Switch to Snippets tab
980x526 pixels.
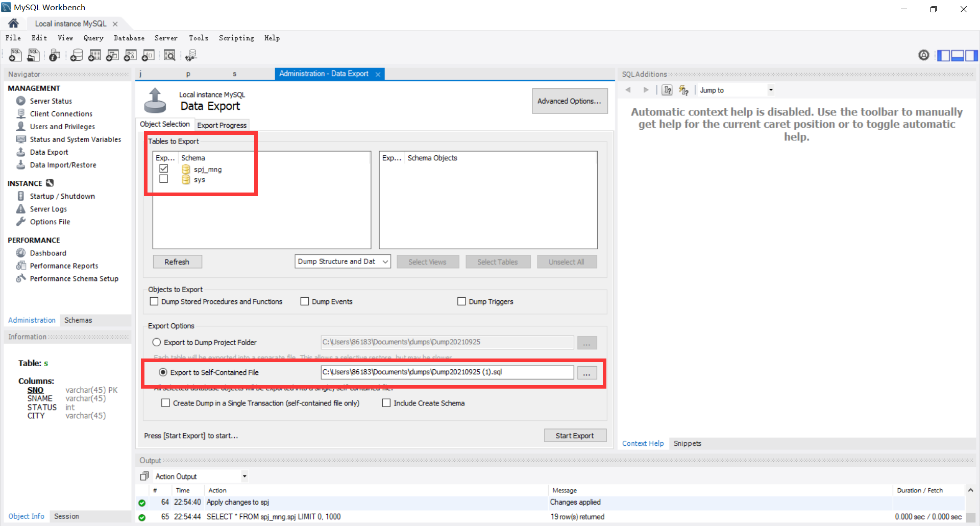coord(687,443)
